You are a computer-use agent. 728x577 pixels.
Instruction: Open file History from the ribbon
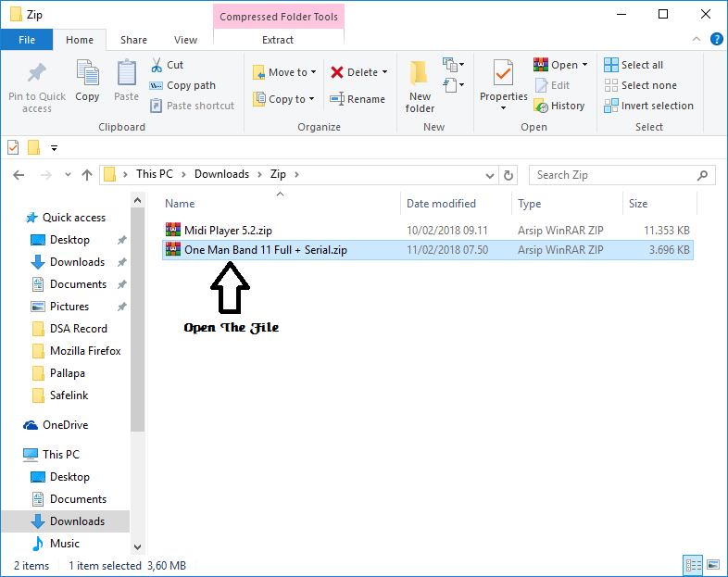coord(559,106)
